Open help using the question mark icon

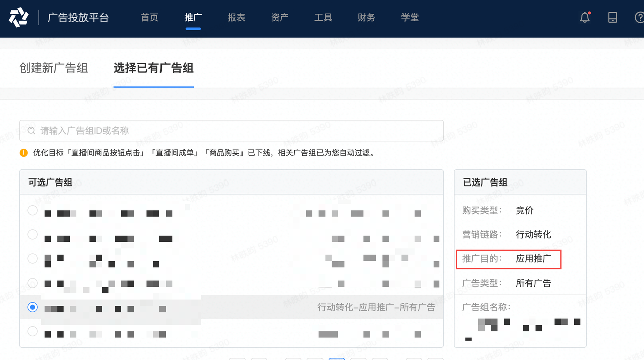pos(639,17)
